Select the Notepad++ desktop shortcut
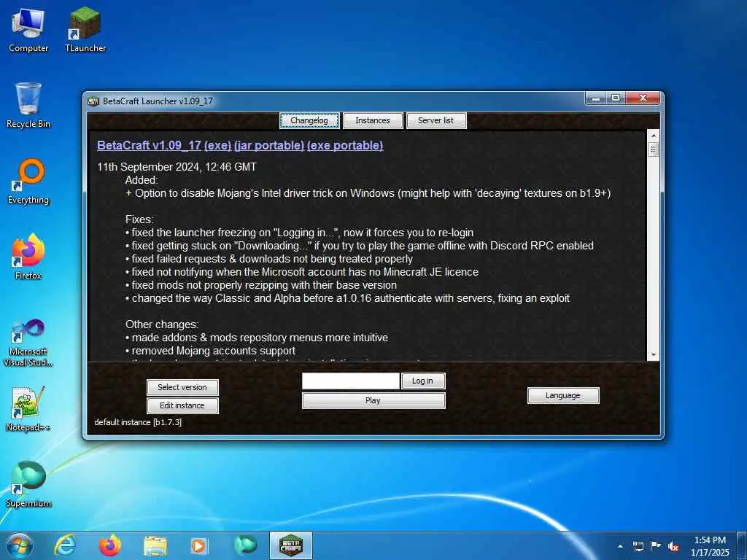The width and height of the screenshot is (747, 560). [x=28, y=408]
